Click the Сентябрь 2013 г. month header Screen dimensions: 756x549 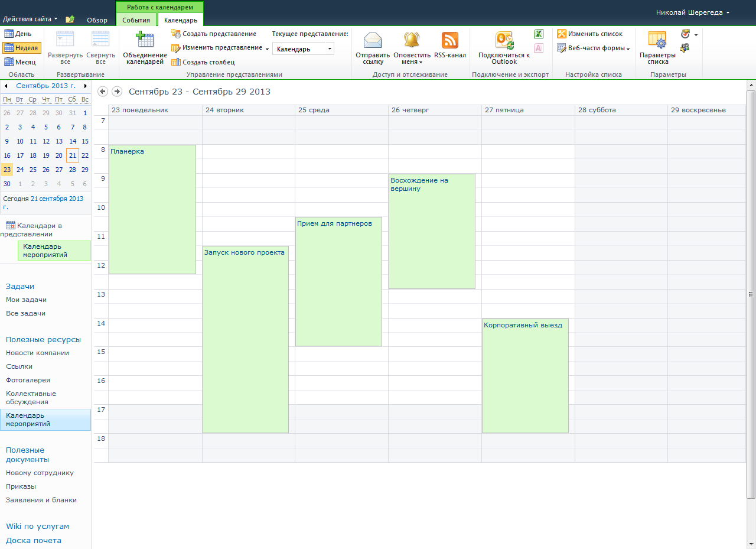click(x=45, y=86)
